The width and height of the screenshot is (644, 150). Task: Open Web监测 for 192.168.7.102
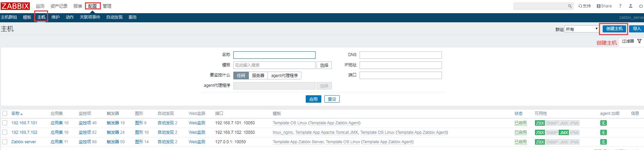tap(197, 132)
